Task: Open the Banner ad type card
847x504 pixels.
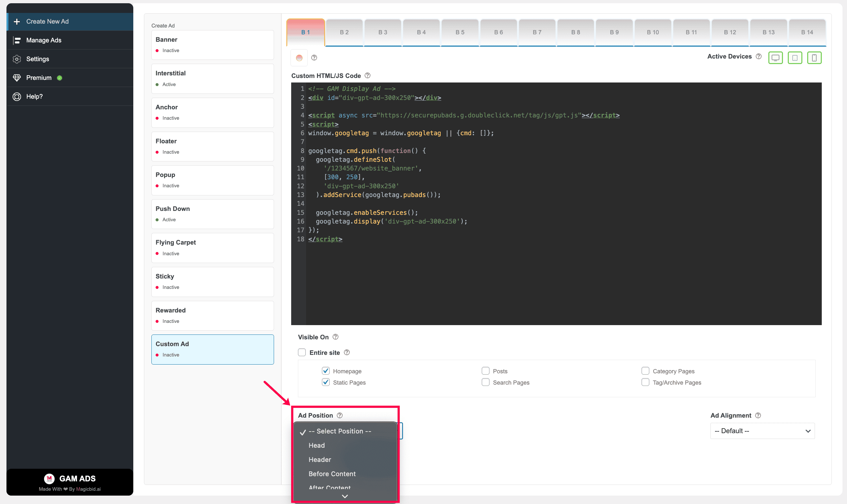Action: 213,45
